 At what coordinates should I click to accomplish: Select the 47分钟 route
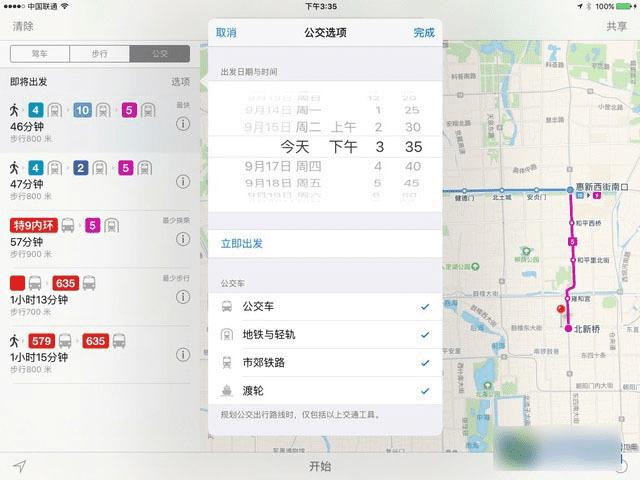[x=100, y=182]
